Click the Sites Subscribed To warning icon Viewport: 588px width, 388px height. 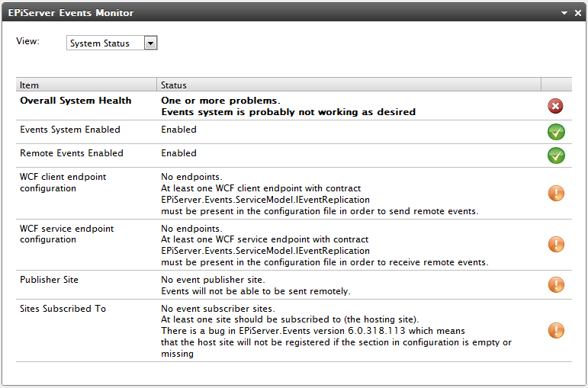pos(556,331)
